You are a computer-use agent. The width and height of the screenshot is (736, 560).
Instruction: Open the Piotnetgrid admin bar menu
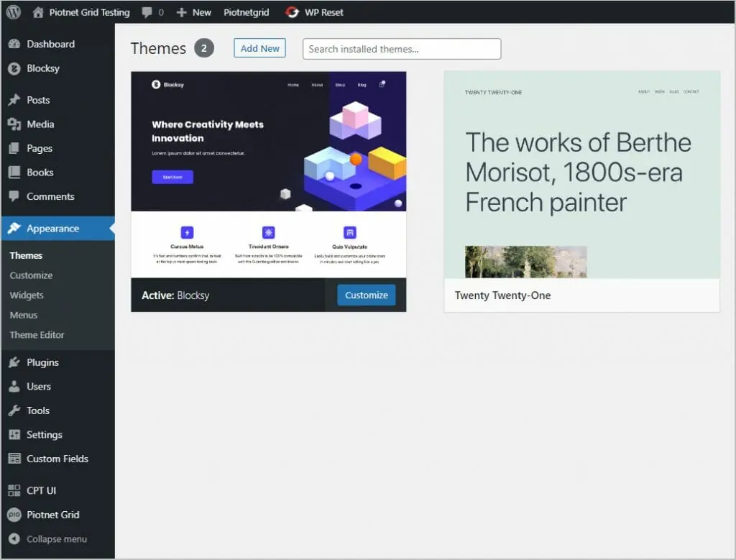tap(247, 12)
